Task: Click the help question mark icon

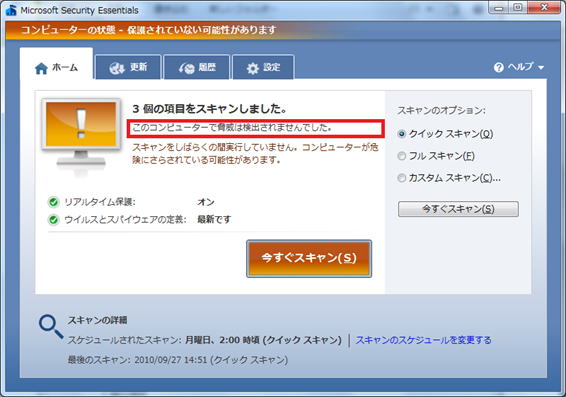Action: [x=498, y=67]
